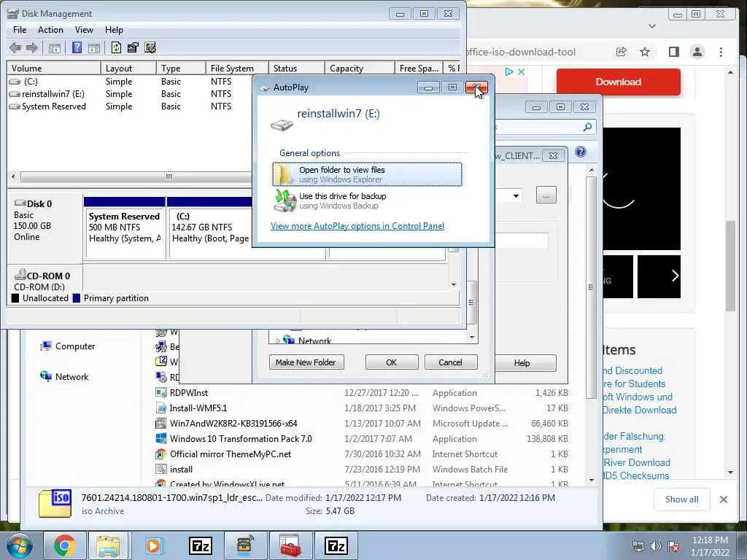Screen dimensions: 747x560
Task: Open Chrome side panel icon
Action: 673,52
